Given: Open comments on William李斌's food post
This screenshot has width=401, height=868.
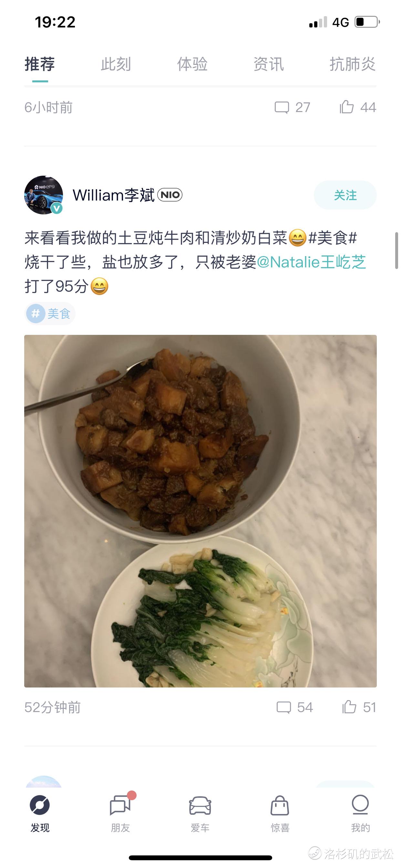Looking at the screenshot, I should (284, 707).
